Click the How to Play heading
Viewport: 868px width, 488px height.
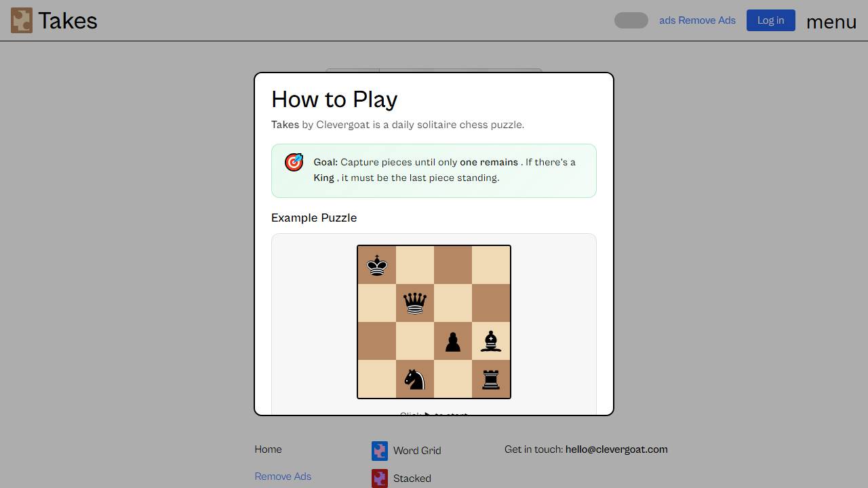click(x=334, y=100)
